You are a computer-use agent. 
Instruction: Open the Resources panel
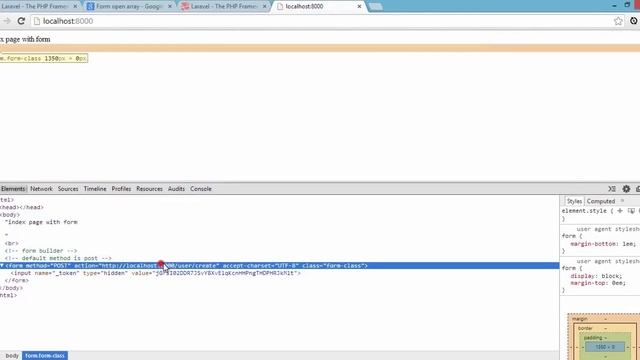[x=149, y=189]
